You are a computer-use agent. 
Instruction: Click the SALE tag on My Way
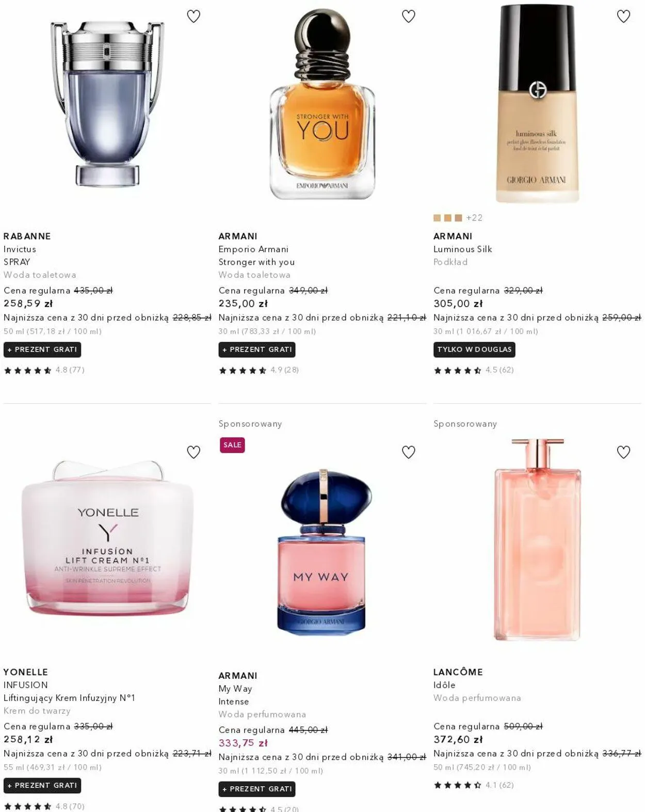[232, 445]
